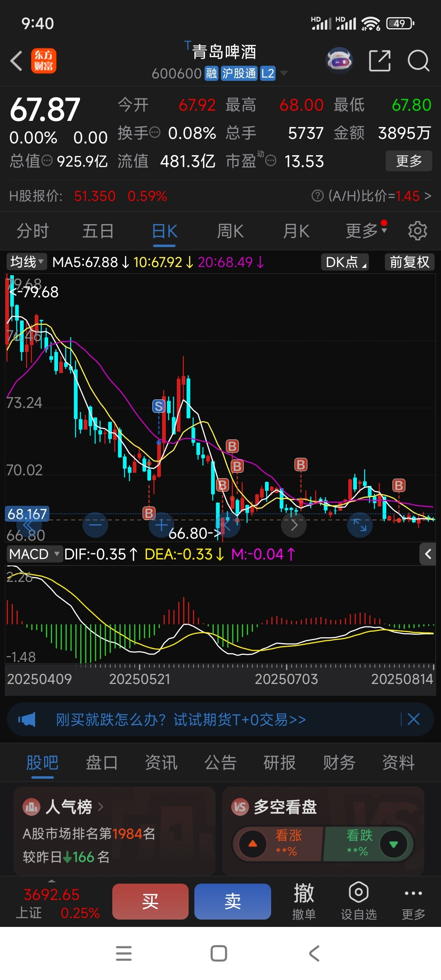Open the 股吧 tab
Image resolution: width=441 pixels, height=980 pixels.
coord(42,762)
